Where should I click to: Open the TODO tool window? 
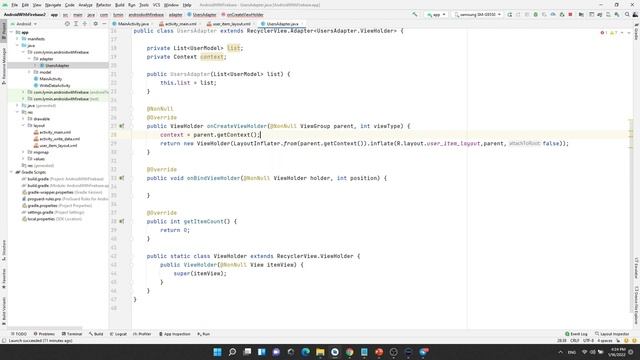click(x=19, y=334)
